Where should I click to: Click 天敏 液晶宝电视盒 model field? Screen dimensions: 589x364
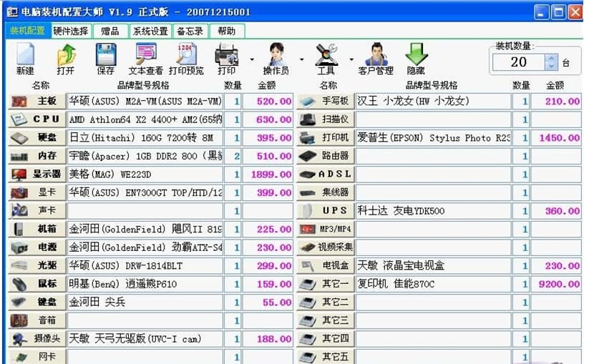click(433, 266)
